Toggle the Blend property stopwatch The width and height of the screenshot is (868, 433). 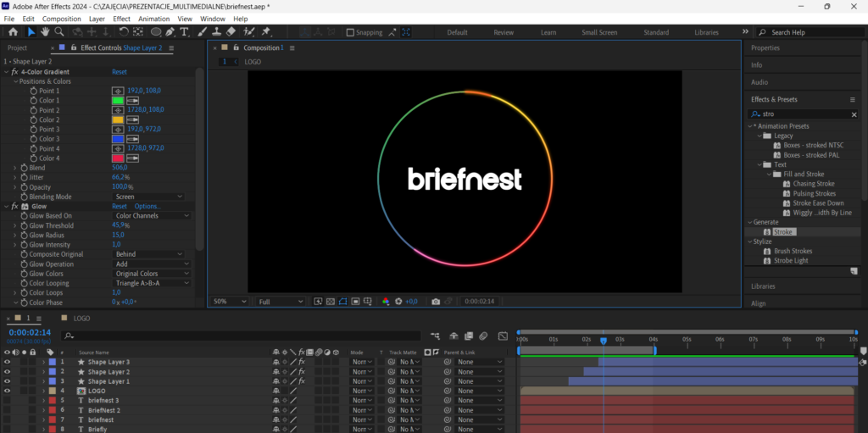pos(24,168)
